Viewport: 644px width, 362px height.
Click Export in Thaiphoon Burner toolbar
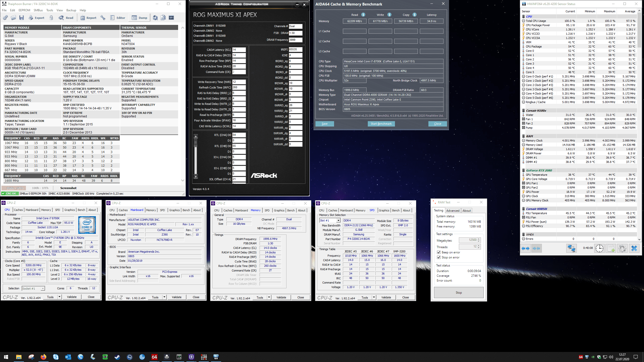36,18
